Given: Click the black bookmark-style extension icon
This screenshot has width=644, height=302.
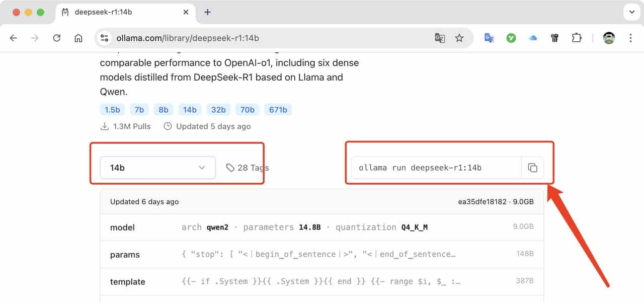Looking at the screenshot, I should [554, 38].
